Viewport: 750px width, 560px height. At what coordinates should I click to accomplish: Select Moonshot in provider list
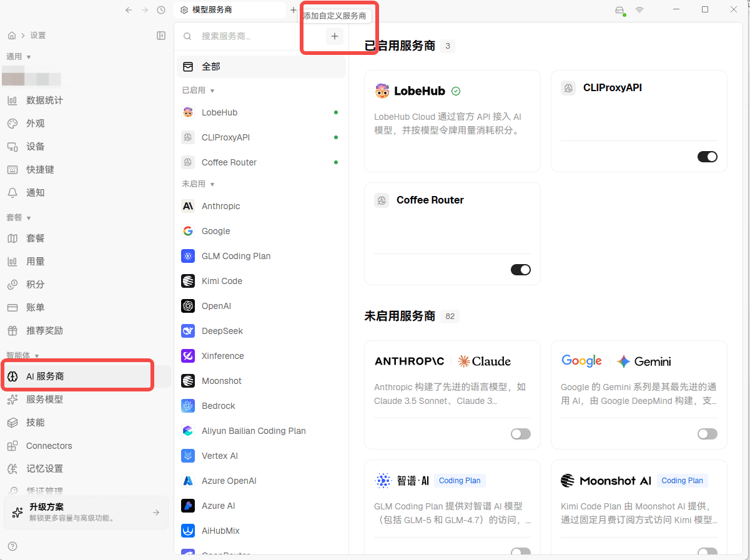(x=261, y=381)
